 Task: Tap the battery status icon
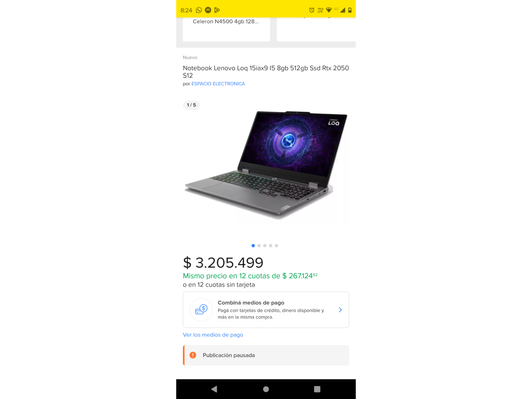(350, 10)
